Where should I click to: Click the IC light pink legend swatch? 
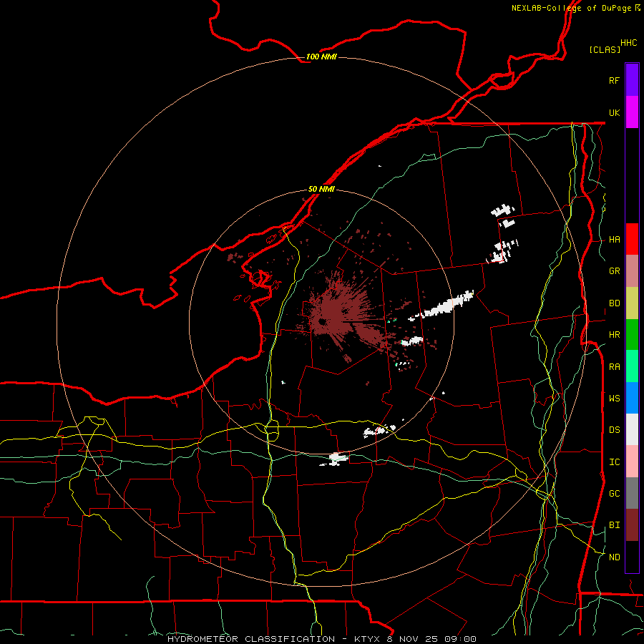click(632, 462)
